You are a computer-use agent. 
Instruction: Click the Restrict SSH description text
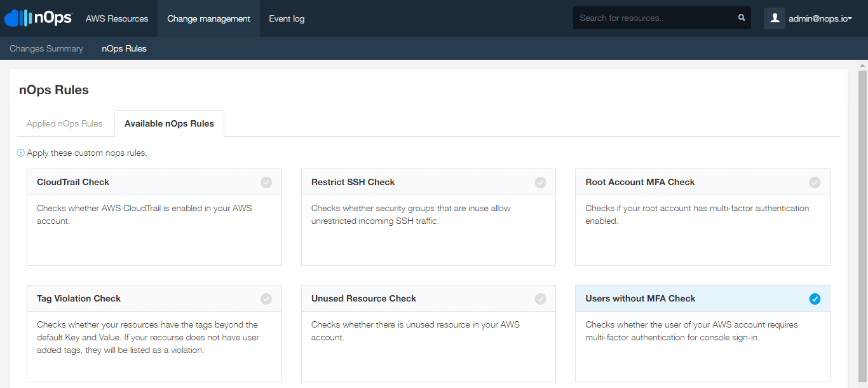click(x=411, y=214)
